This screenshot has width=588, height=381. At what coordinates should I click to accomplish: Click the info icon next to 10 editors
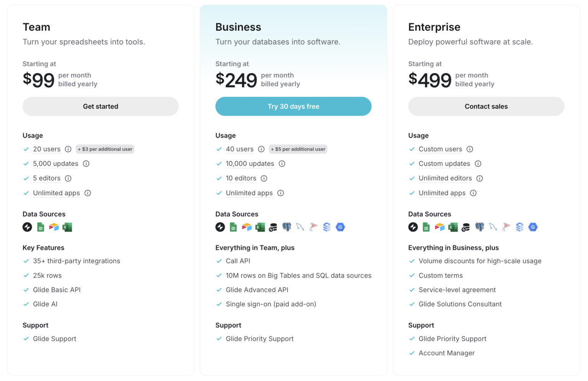(264, 178)
